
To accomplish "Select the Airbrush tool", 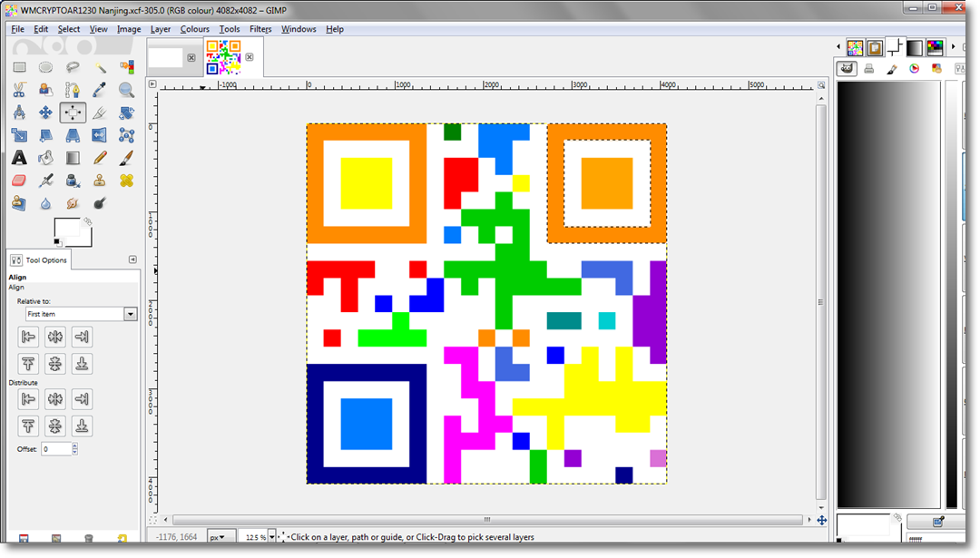I will point(45,181).
